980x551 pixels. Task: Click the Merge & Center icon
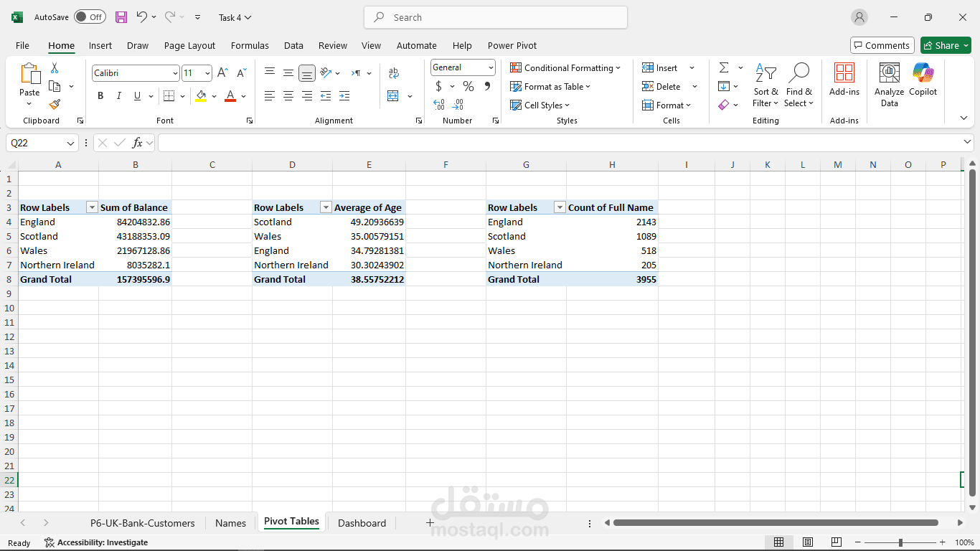(x=393, y=96)
